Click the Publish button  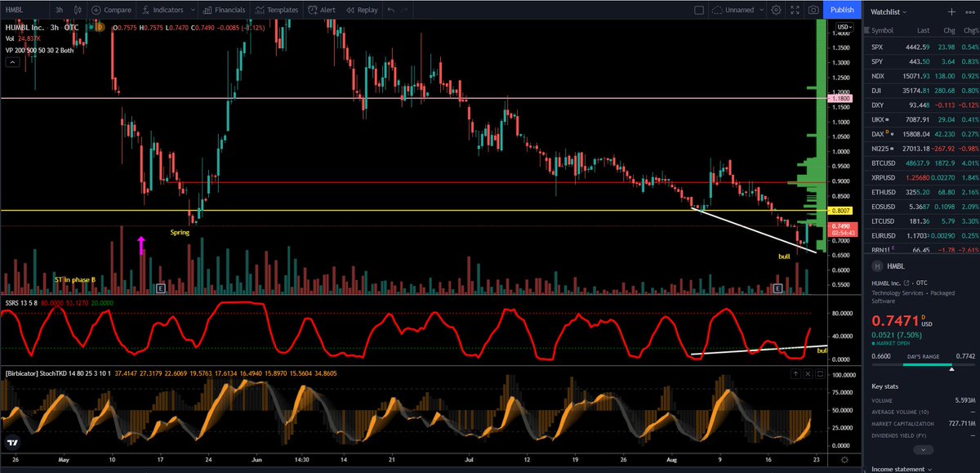841,10
